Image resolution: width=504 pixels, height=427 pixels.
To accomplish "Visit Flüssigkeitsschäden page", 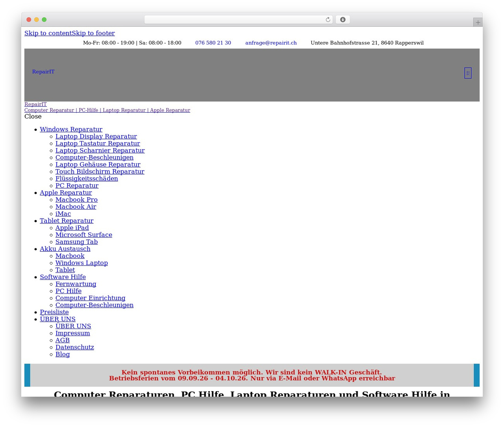I will [x=87, y=178].
